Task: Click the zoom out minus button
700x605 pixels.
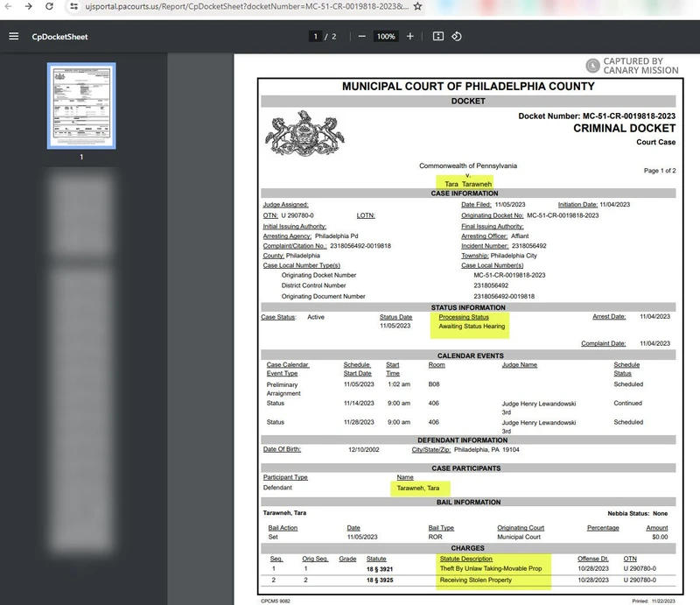Action: 361,37
